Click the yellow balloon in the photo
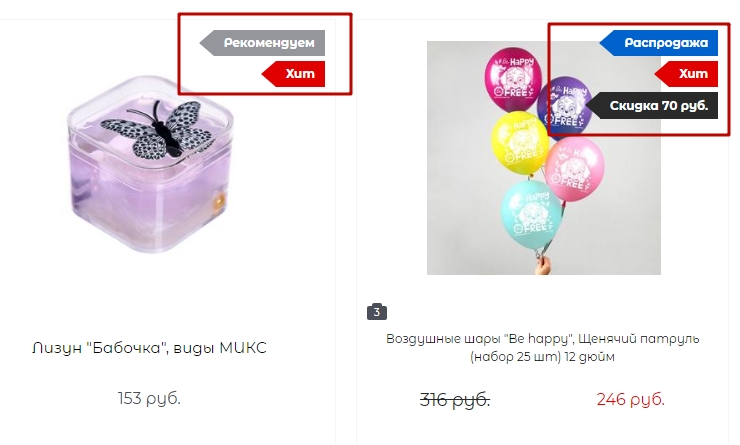 520,143
